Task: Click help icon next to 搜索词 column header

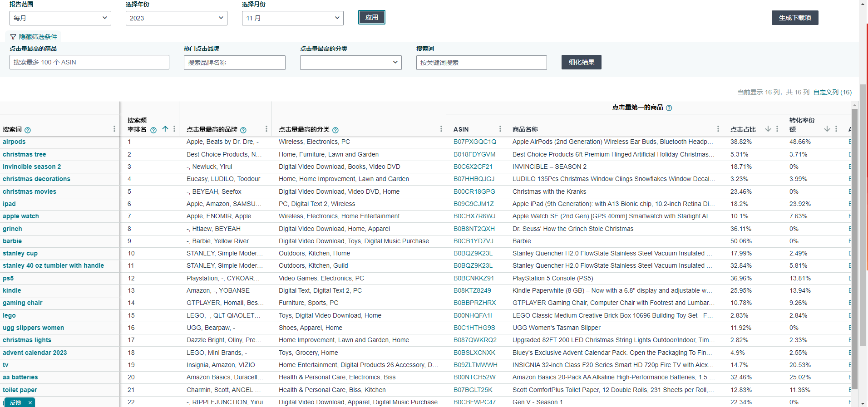Action: point(28,130)
